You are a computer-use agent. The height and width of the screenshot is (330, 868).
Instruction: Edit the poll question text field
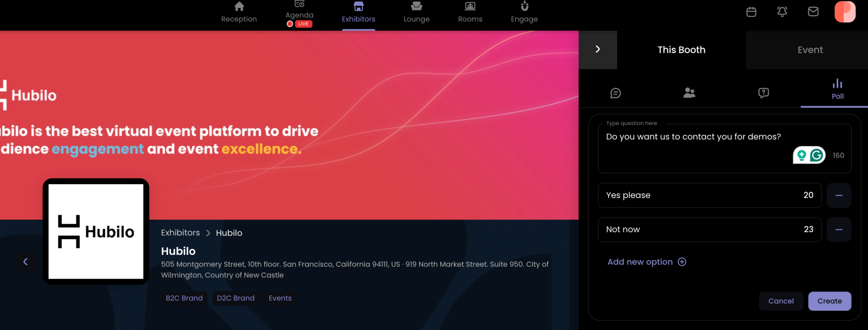tap(725, 148)
